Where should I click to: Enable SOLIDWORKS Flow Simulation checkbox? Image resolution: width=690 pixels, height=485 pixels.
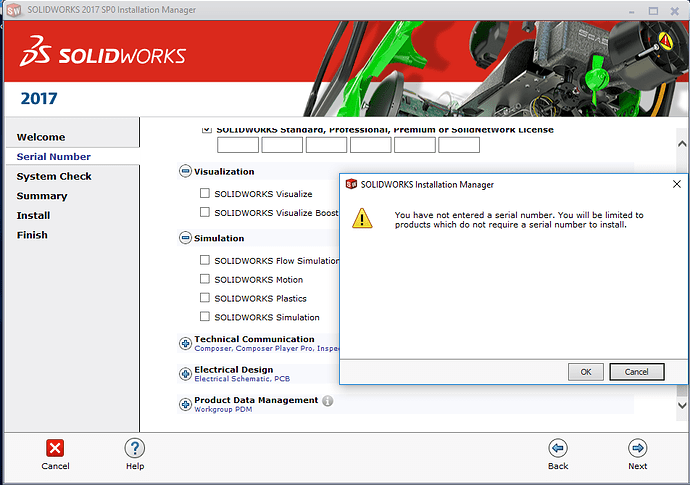(205, 260)
